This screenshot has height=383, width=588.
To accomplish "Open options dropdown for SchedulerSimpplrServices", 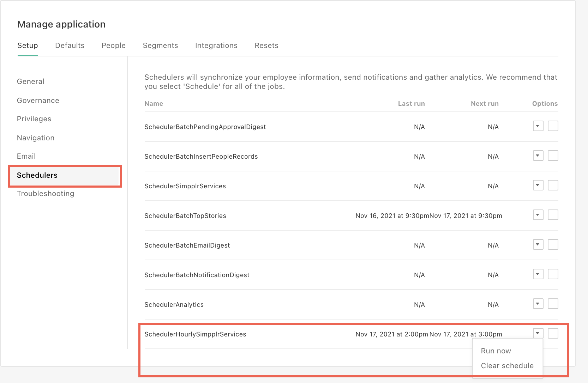I will point(538,185).
